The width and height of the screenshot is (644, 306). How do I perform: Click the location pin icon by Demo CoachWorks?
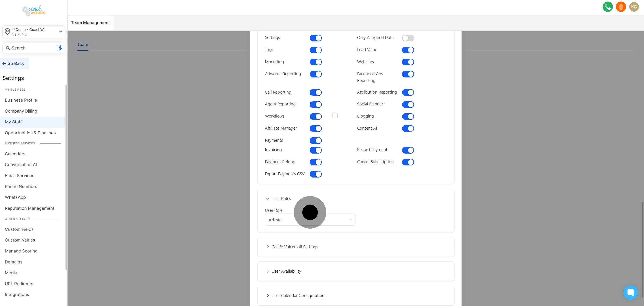coord(7,31)
